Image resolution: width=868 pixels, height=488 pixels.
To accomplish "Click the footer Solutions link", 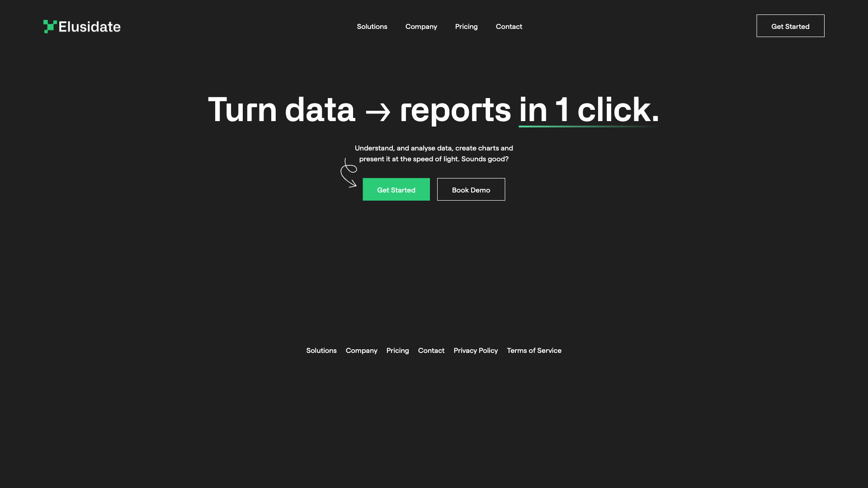I will 321,350.
